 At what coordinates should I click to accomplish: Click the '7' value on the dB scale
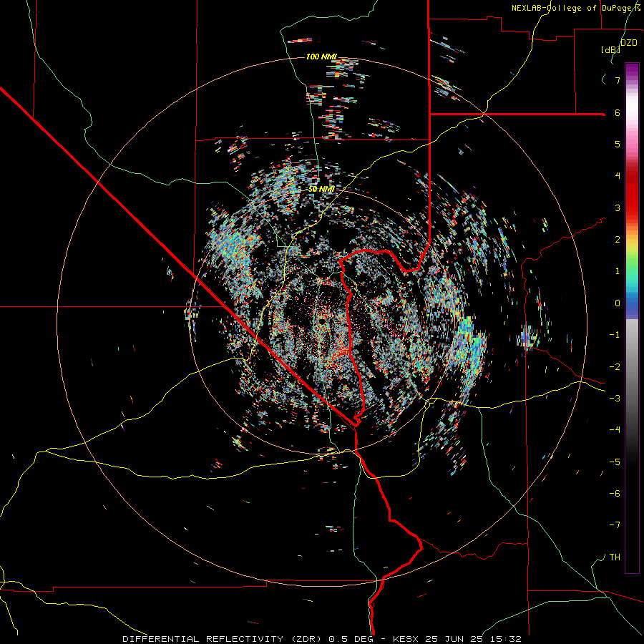(x=618, y=80)
